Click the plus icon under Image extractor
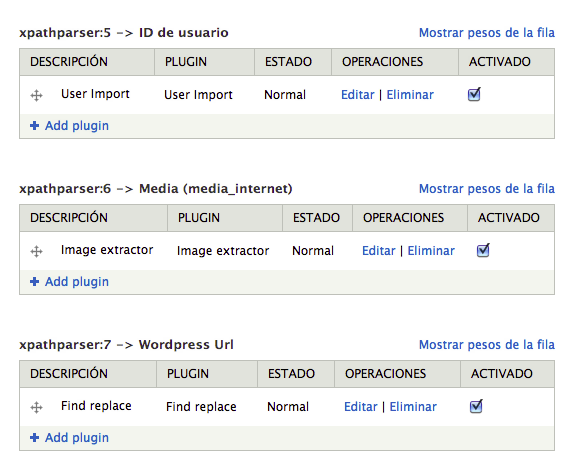The height and width of the screenshot is (476, 579). pos(34,281)
